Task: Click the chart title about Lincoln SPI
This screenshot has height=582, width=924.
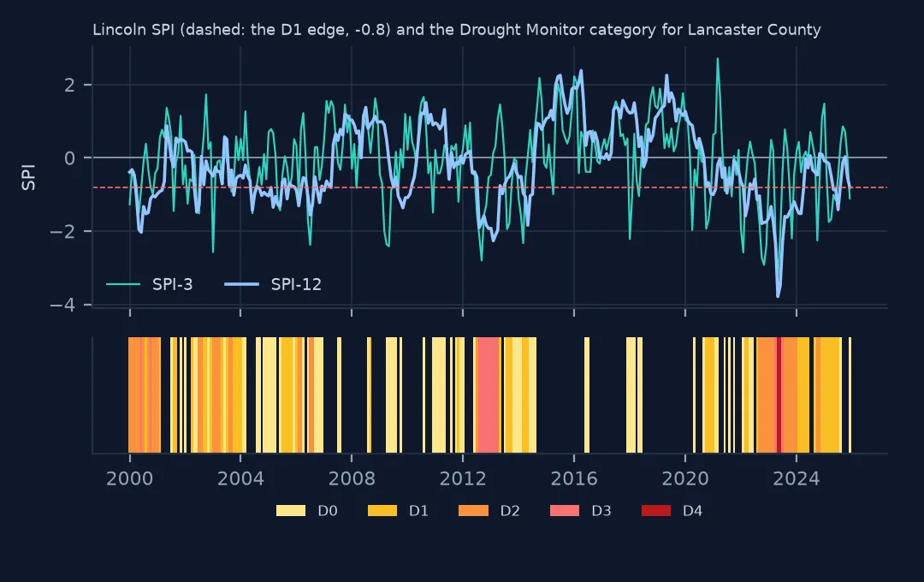Action: click(x=457, y=30)
